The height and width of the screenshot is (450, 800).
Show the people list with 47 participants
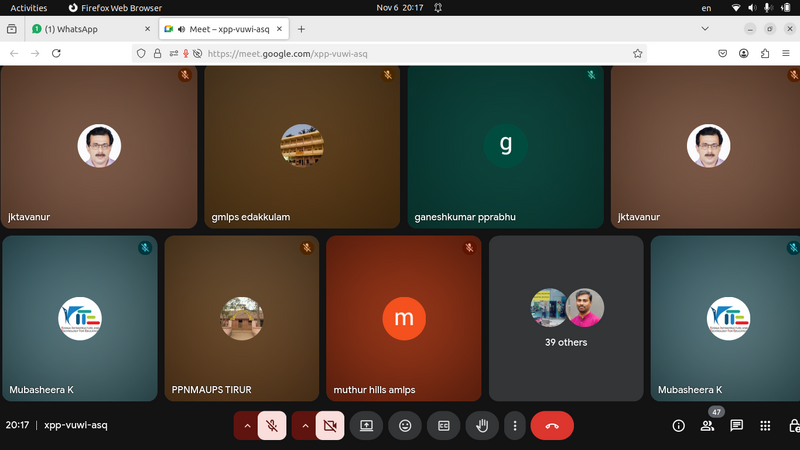[708, 425]
